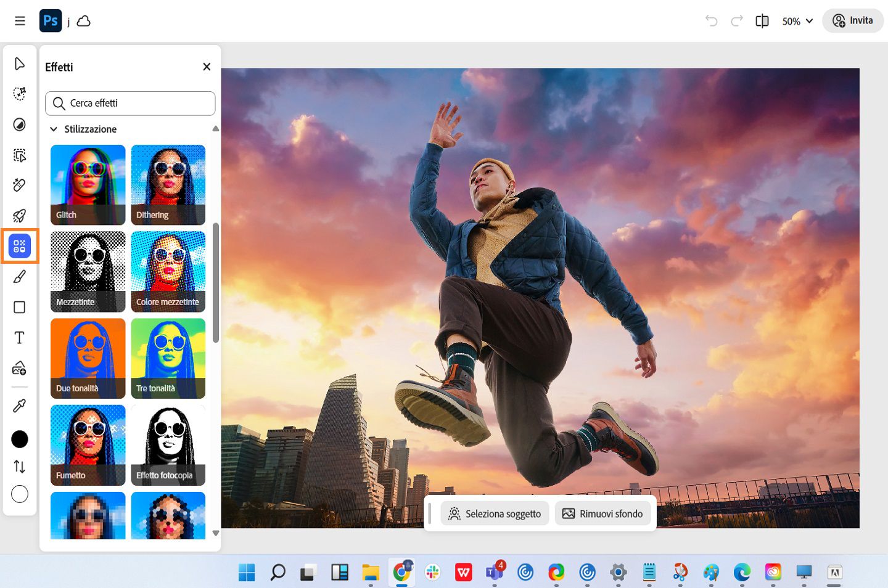The height and width of the screenshot is (588, 888).
Task: Select the Rectangle shape tool
Action: (x=20, y=308)
